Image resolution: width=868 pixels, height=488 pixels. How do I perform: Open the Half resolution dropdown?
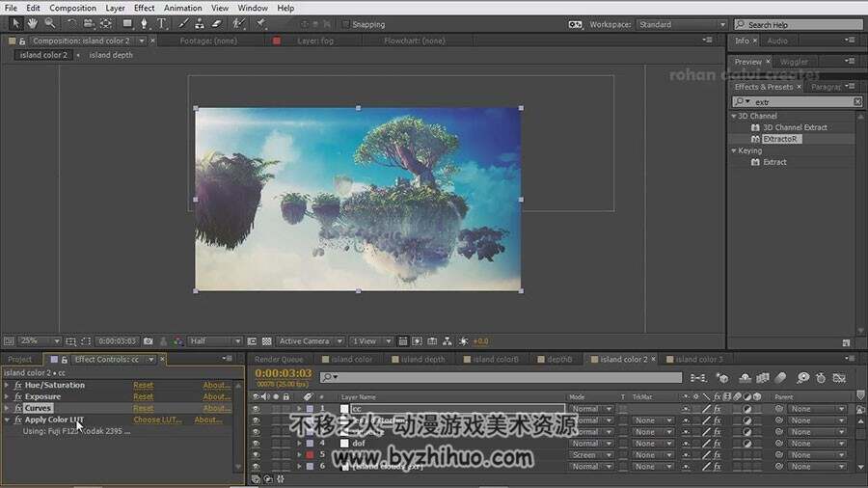(x=215, y=341)
